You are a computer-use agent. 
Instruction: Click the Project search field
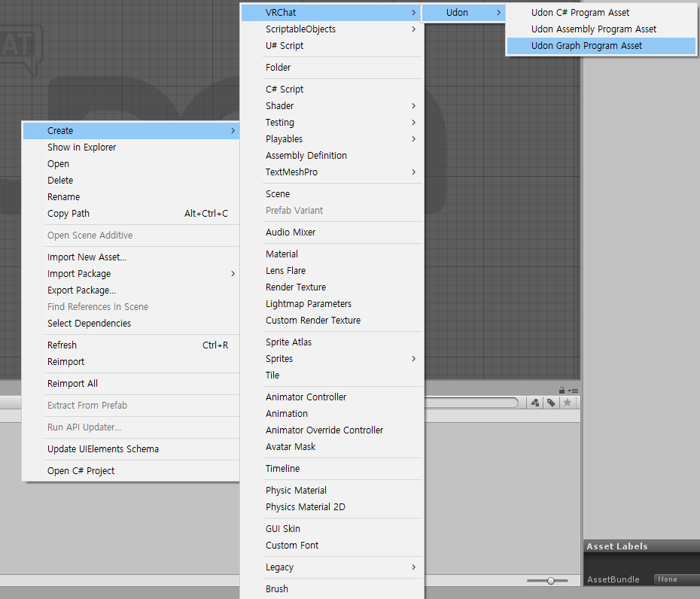pos(471,403)
